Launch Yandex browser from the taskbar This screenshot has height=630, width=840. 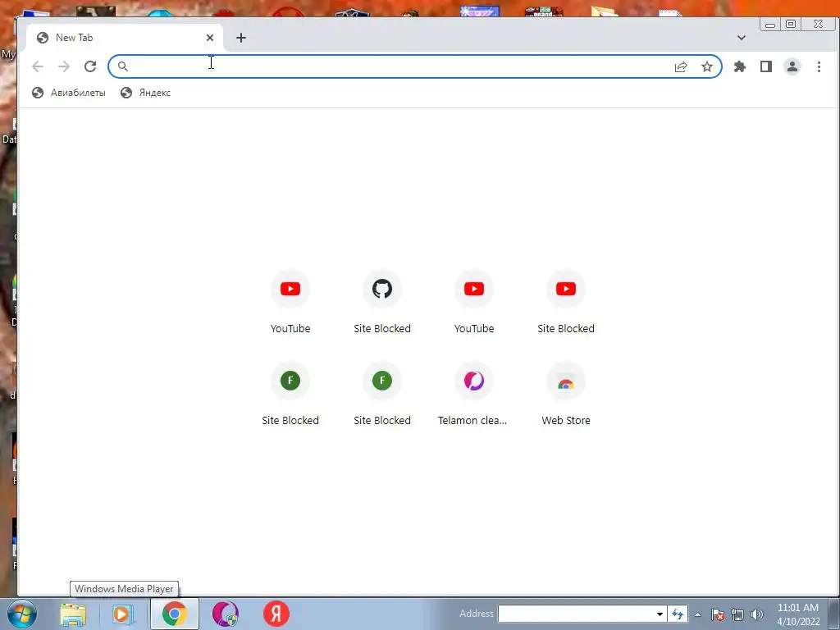click(276, 614)
